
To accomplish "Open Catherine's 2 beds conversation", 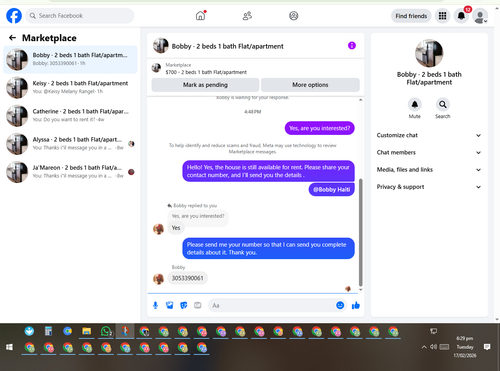I will pyautogui.click(x=70, y=115).
